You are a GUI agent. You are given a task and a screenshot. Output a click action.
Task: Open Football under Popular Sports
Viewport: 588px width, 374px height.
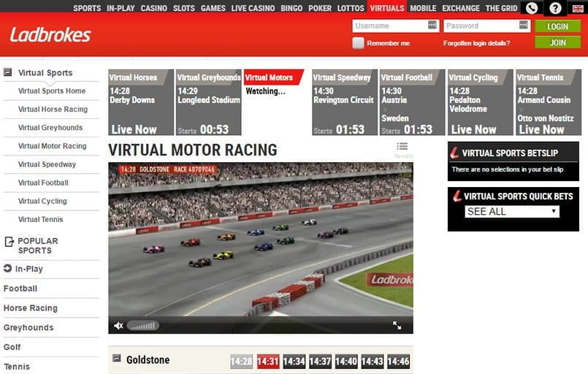[x=20, y=289]
